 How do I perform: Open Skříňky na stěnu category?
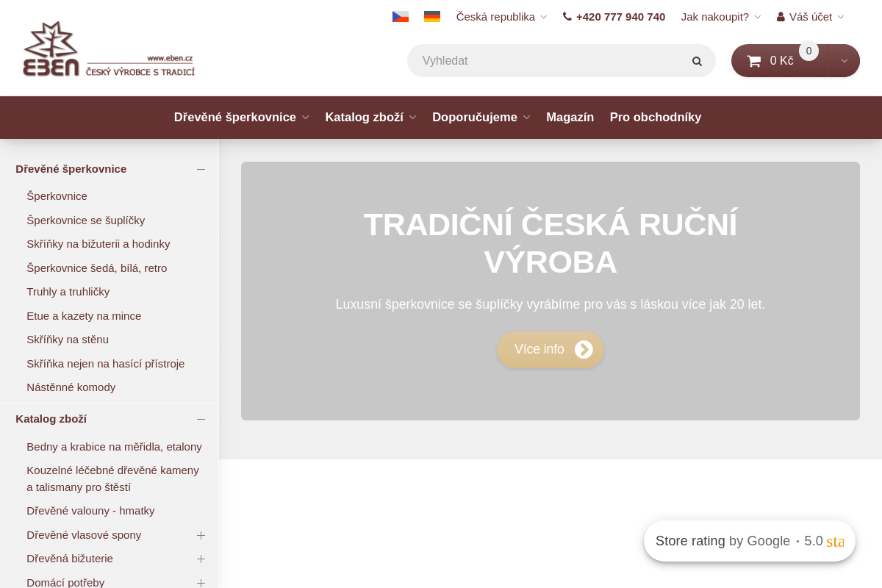tap(68, 340)
